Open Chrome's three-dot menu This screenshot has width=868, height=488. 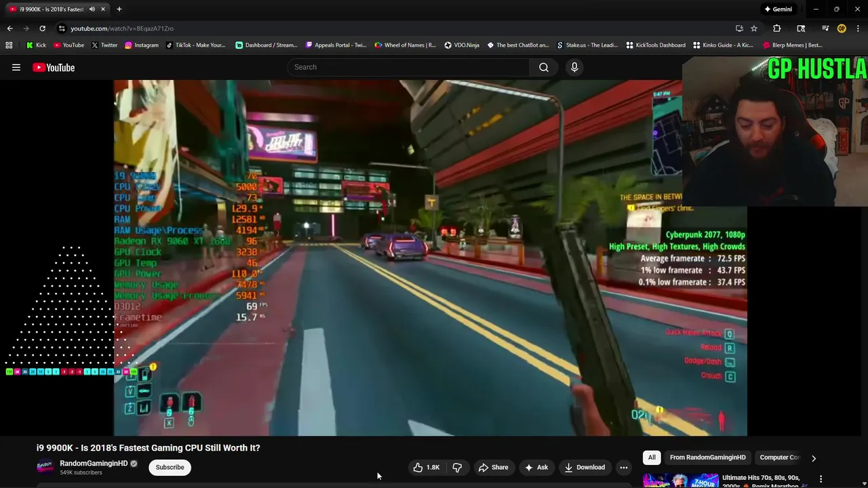tap(858, 28)
